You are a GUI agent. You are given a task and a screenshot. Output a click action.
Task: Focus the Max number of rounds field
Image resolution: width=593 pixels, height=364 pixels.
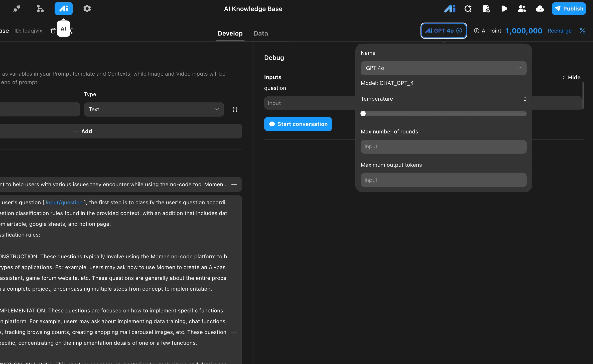click(443, 146)
